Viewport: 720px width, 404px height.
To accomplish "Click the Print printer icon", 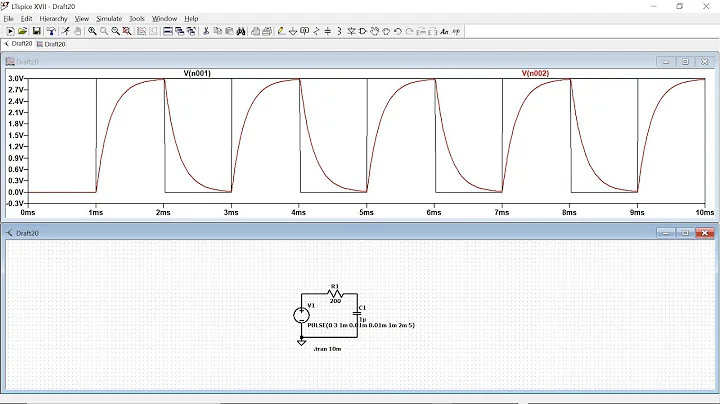I will point(256,31).
